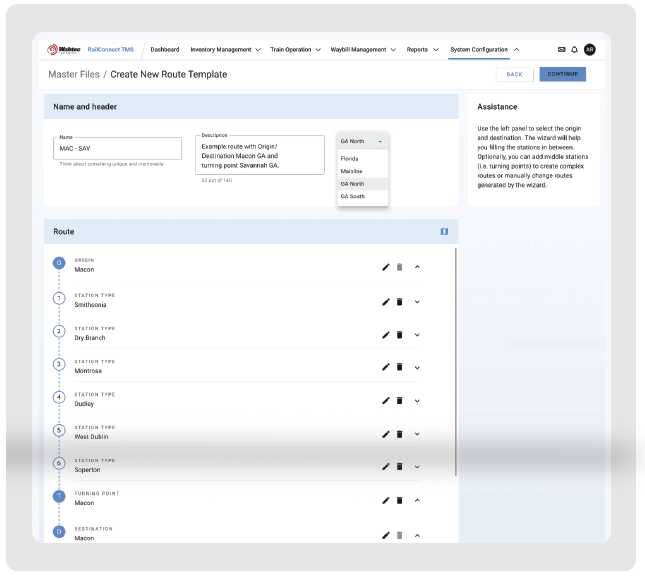645x576 pixels.
Task: Open the Inventory Management menu
Action: coord(225,49)
